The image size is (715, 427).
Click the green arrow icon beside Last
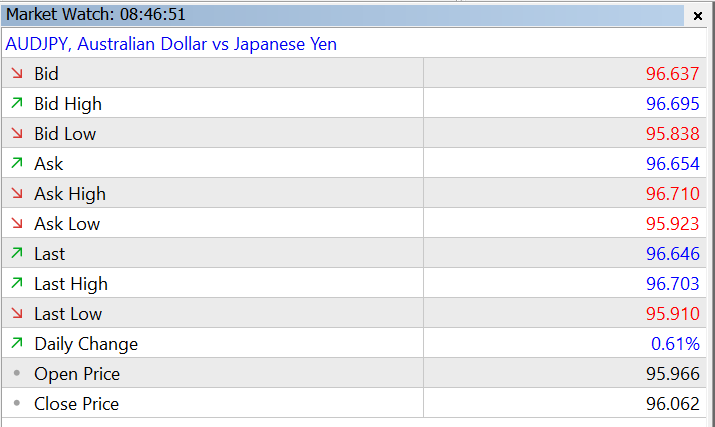coord(17,253)
